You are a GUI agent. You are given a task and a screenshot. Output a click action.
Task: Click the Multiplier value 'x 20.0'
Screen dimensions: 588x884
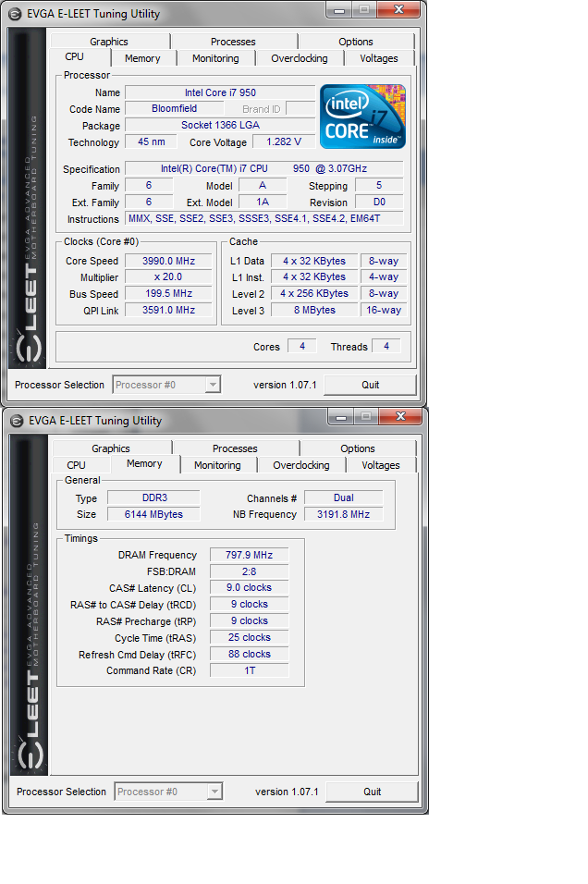point(168,276)
